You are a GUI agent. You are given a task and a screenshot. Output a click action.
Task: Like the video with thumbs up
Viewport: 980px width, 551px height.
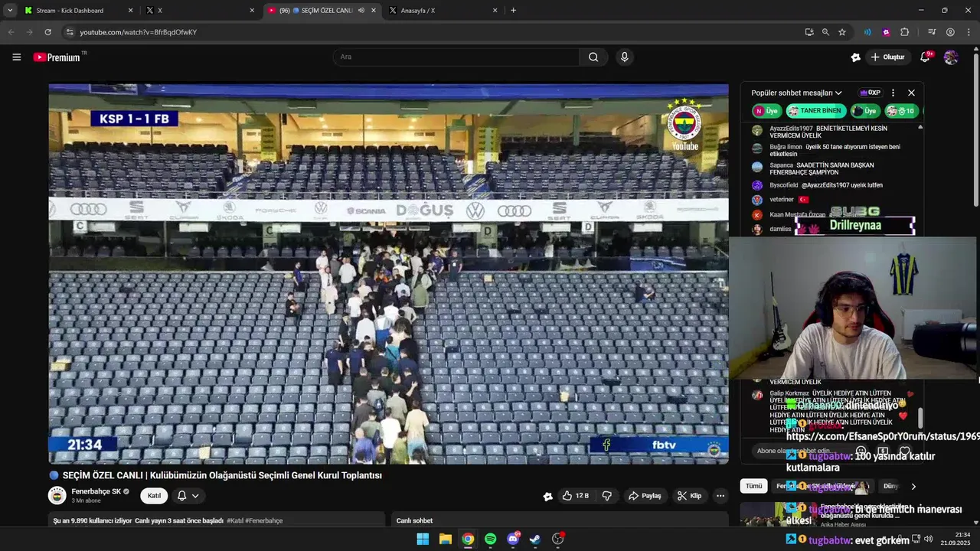point(575,496)
